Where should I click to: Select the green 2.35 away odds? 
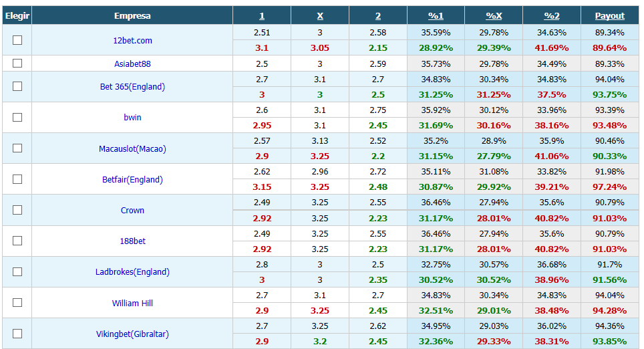coord(378,279)
